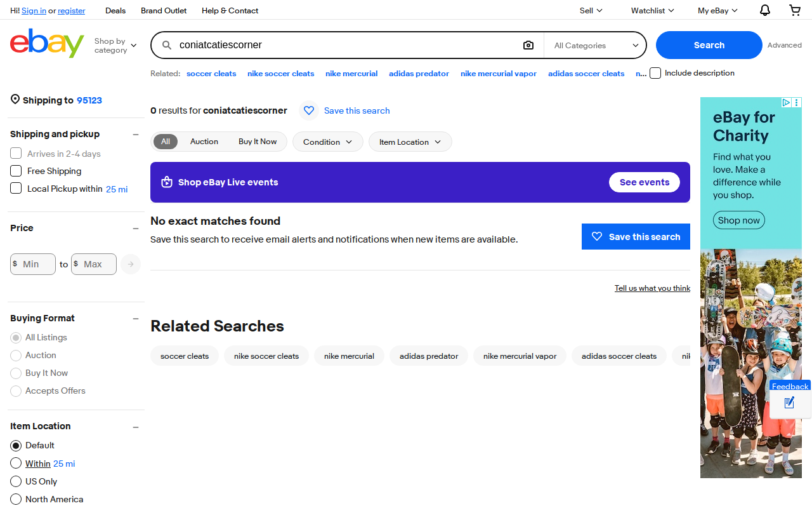Open the Item Location filter dropdown
Image resolution: width=812 pixels, height=508 pixels.
tap(410, 142)
